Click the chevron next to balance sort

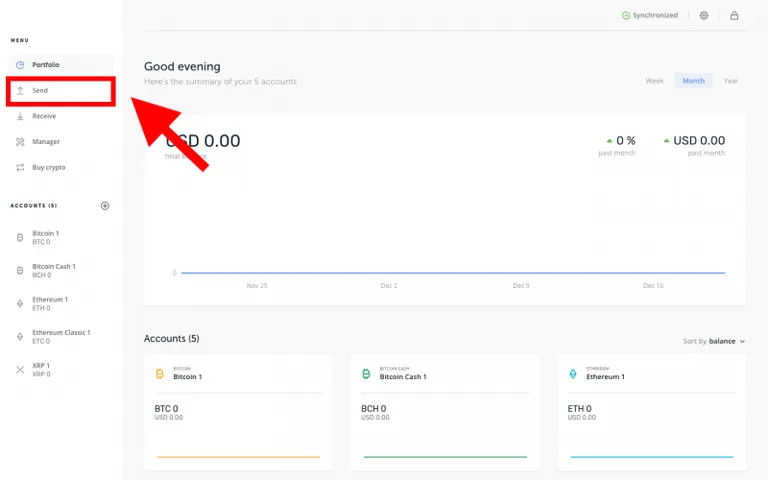tap(742, 341)
